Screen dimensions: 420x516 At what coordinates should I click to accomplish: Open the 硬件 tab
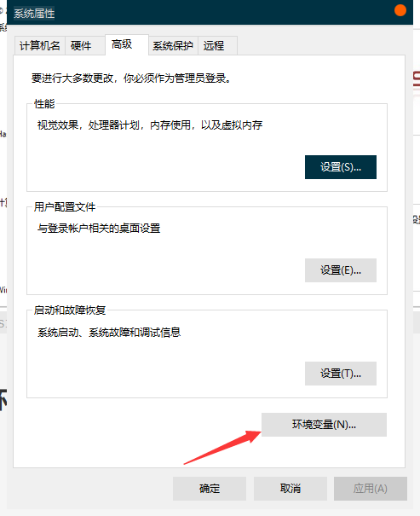point(85,46)
